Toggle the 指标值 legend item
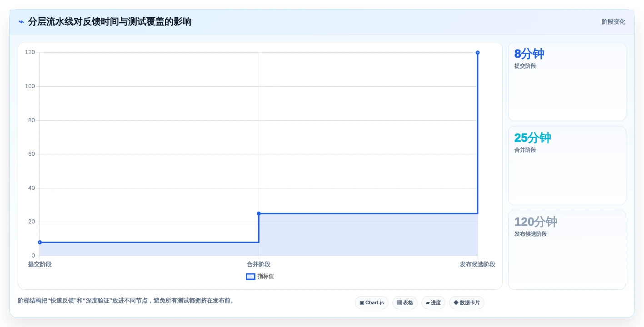 [260, 276]
